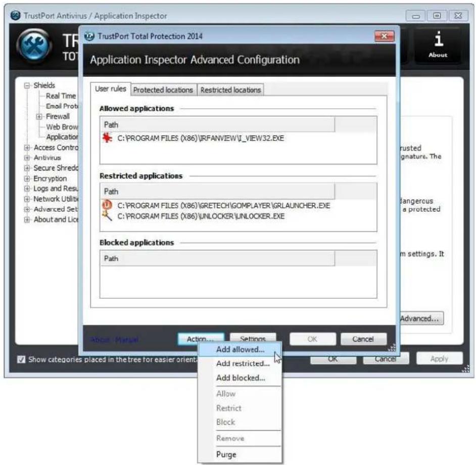Select Encryption label in the tree

pyautogui.click(x=50, y=178)
